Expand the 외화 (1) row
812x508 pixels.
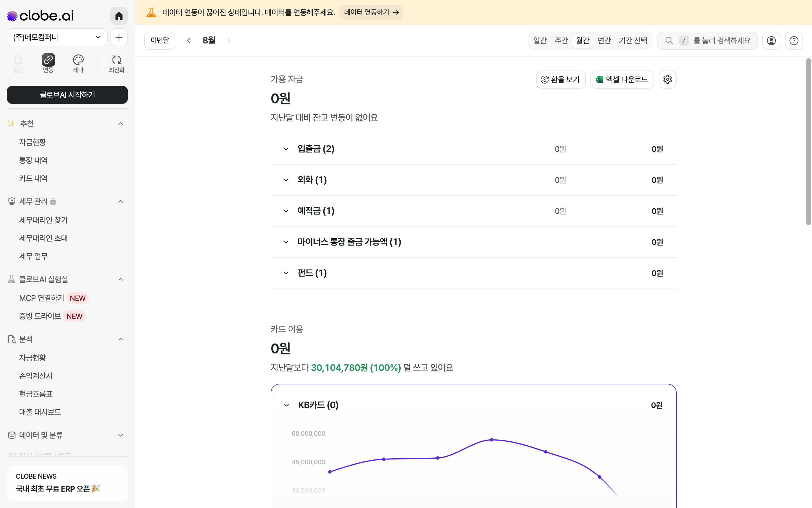(473, 180)
